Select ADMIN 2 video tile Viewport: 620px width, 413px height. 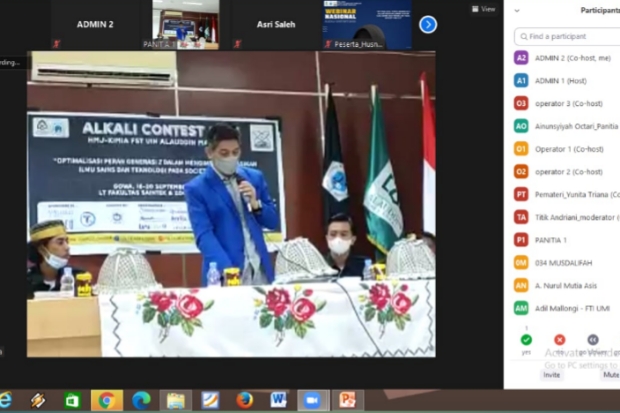pyautogui.click(x=95, y=25)
